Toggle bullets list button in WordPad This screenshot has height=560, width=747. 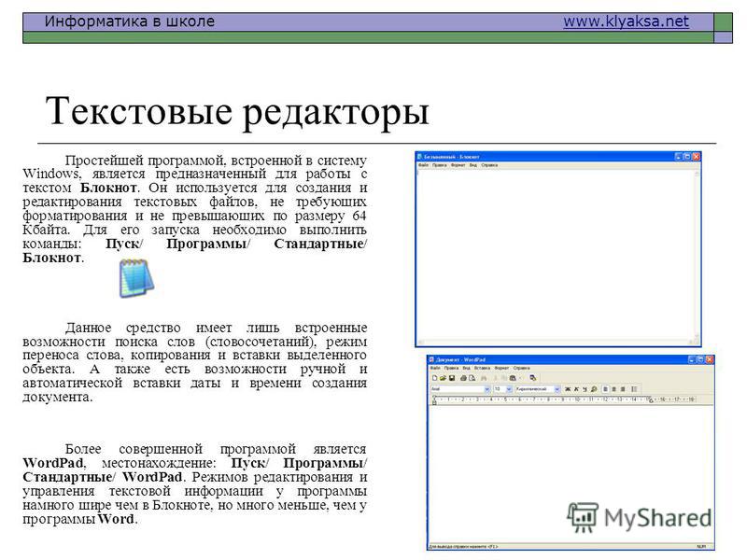click(634, 389)
